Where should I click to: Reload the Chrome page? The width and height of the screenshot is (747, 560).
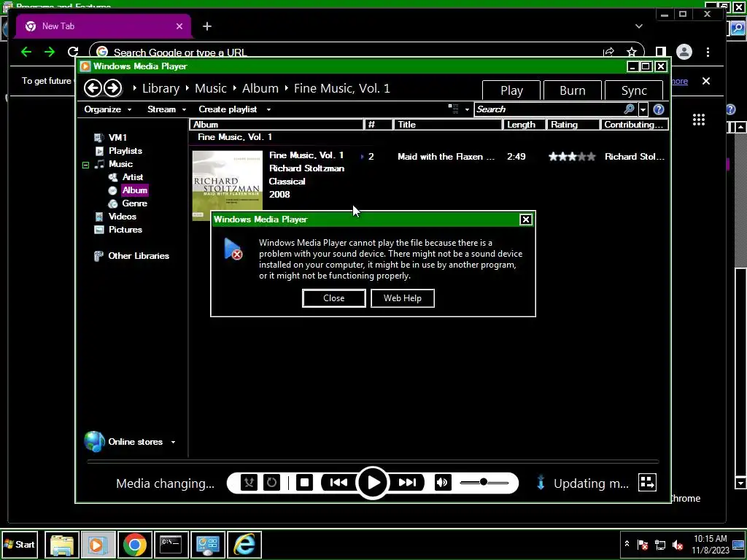[x=73, y=52]
